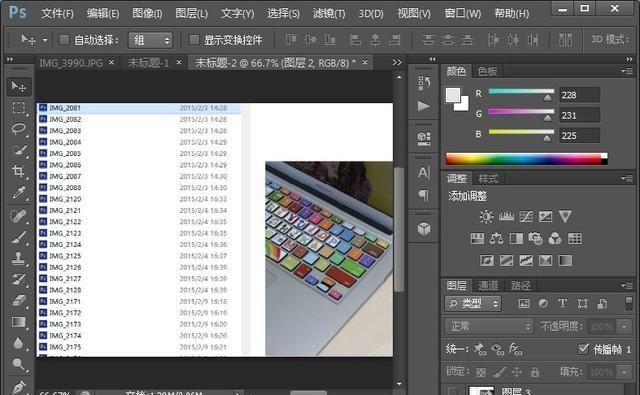Click the IMG_2081 row in canvas

(x=139, y=108)
